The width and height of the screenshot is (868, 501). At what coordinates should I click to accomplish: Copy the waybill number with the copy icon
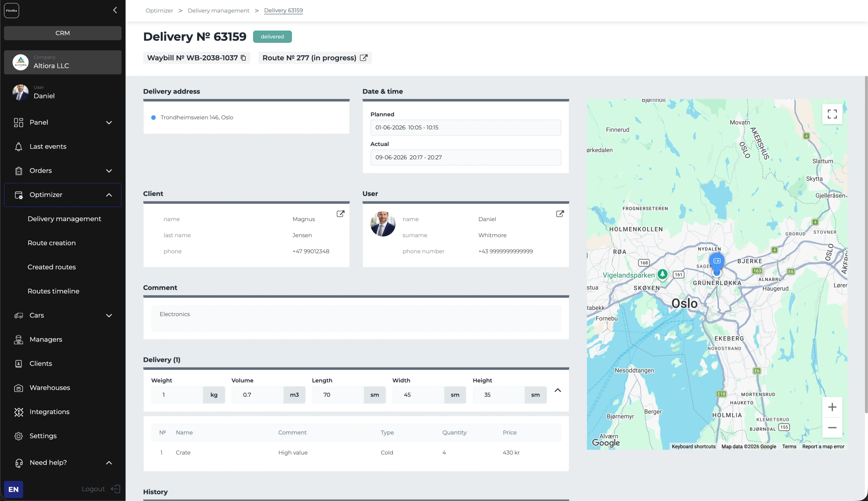click(243, 58)
